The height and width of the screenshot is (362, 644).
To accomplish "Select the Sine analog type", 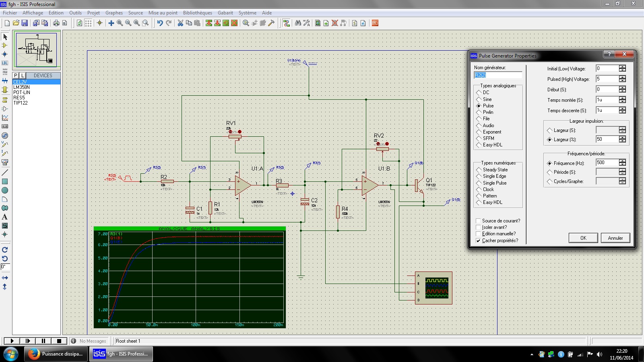I will (479, 99).
